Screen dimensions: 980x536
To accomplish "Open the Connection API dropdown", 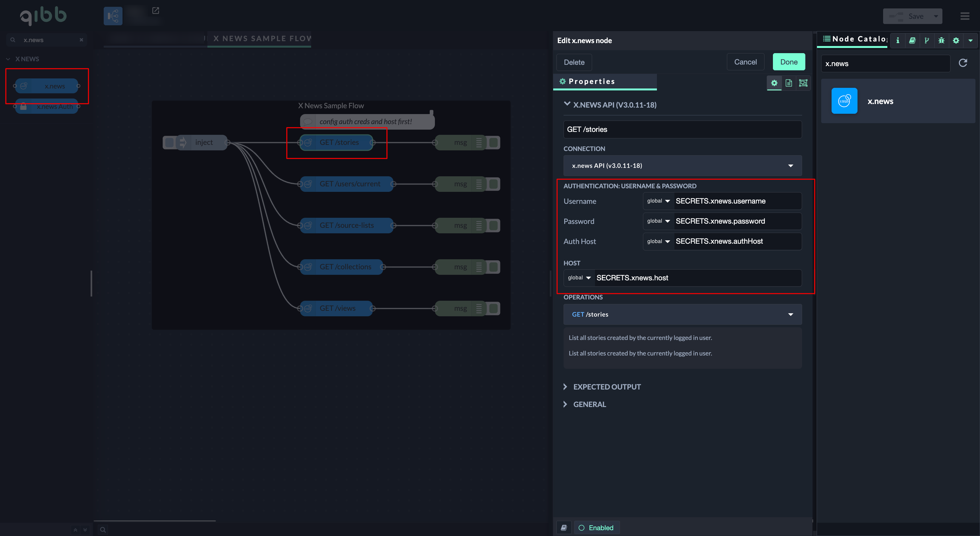I will coord(682,166).
